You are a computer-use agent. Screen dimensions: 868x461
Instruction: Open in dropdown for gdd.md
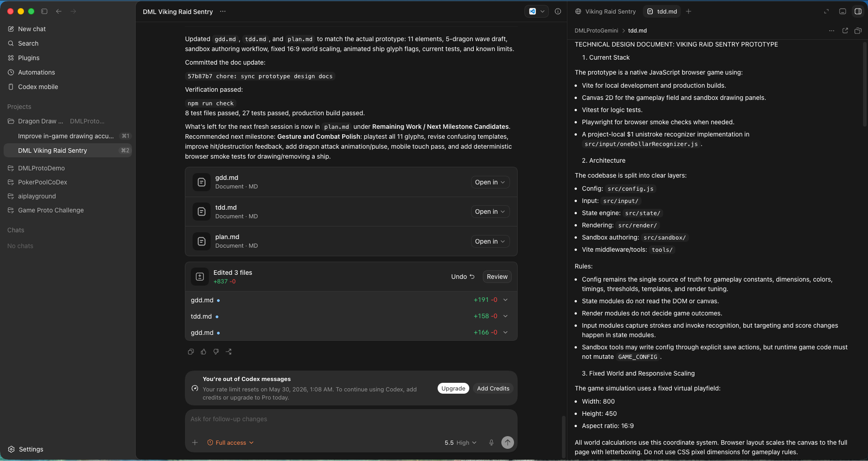click(x=490, y=182)
